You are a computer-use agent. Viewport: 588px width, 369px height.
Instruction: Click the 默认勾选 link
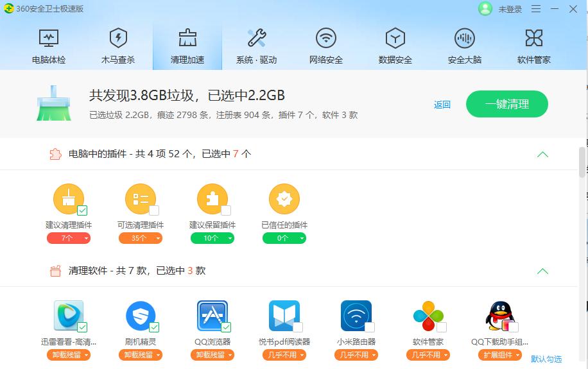click(x=546, y=359)
